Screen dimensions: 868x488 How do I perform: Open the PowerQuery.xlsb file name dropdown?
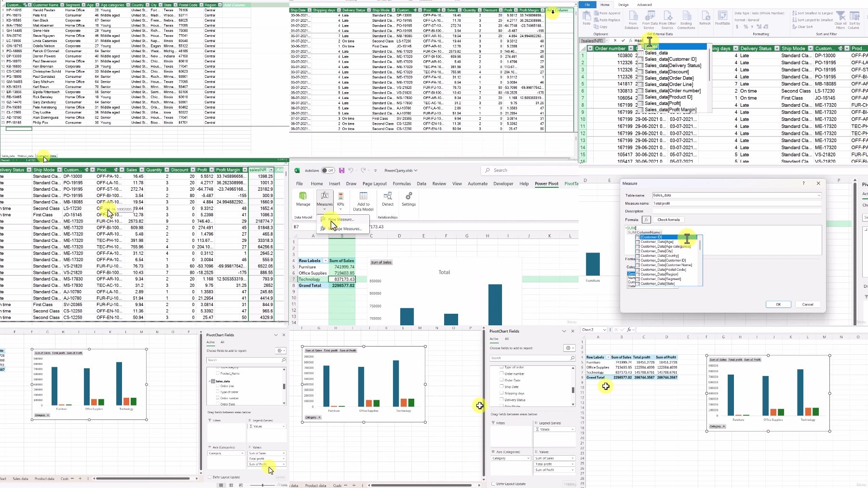pos(416,170)
